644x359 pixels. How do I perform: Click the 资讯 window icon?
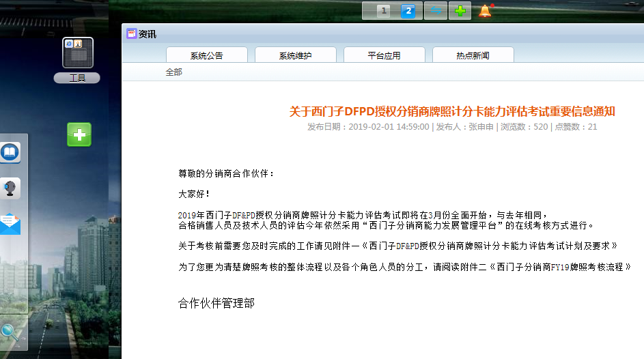tap(131, 33)
